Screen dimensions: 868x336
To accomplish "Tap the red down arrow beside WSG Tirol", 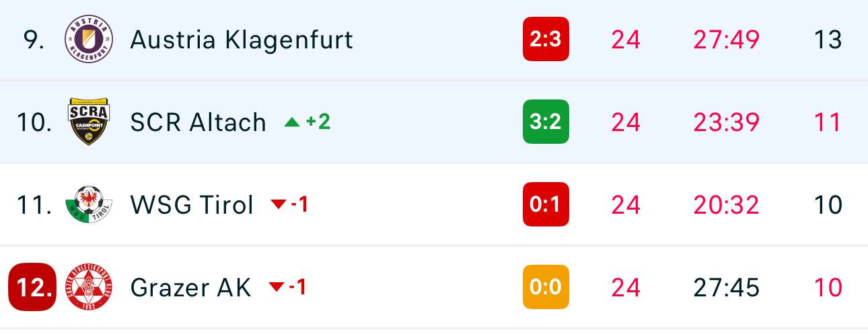I will (279, 205).
